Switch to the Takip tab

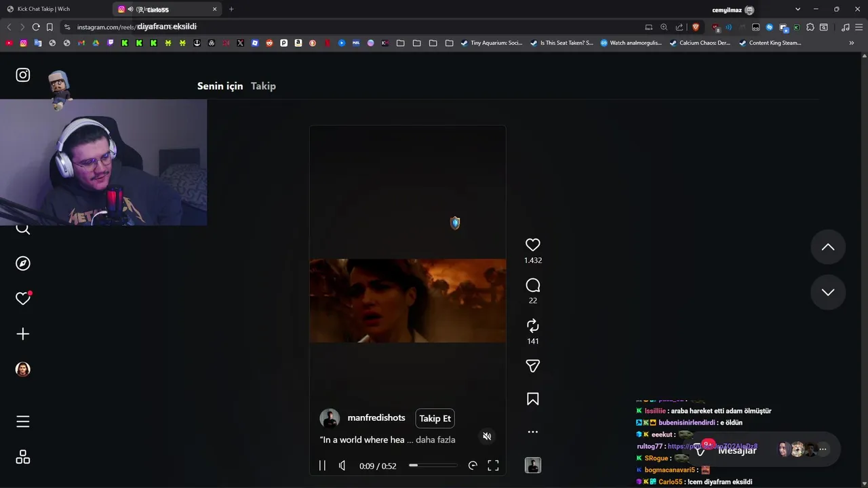pyautogui.click(x=263, y=86)
